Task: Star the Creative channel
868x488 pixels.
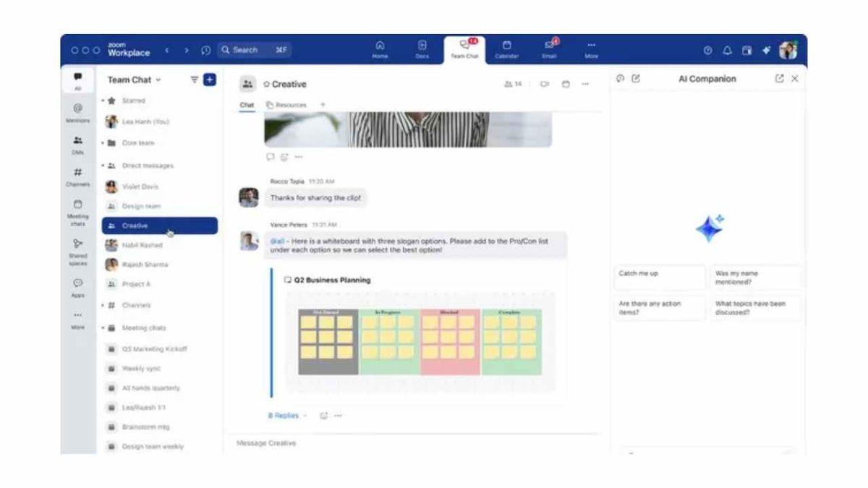Action: [x=266, y=85]
